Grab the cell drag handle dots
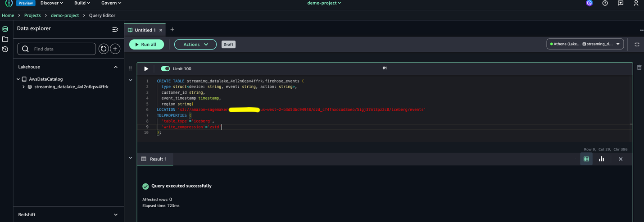Screen dimensions: 644x223 point(131,68)
